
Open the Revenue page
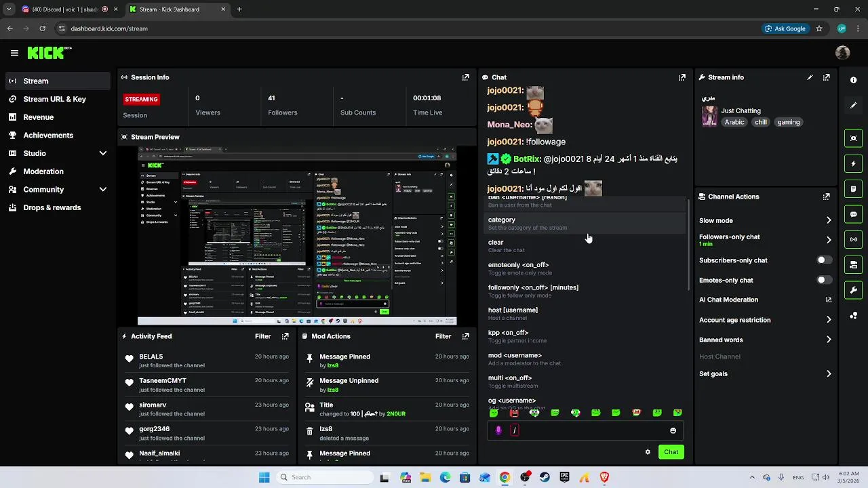pyautogui.click(x=57, y=117)
